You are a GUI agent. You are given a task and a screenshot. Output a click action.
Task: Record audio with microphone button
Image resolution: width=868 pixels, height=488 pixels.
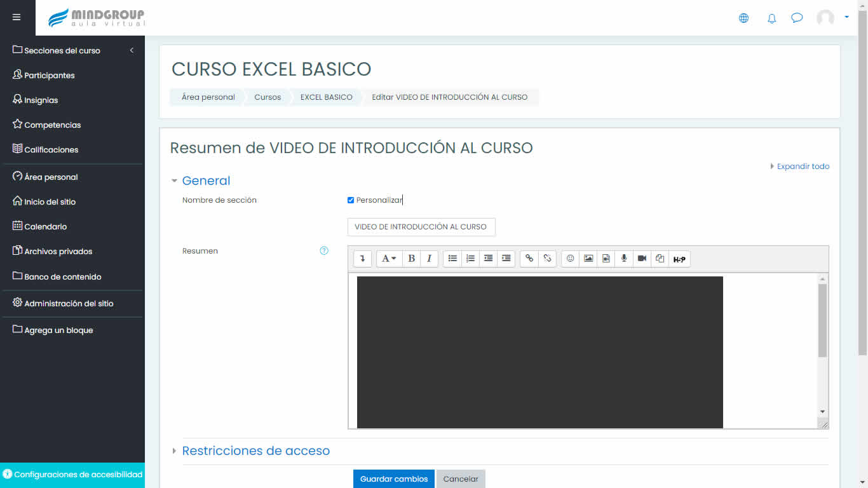click(624, 259)
